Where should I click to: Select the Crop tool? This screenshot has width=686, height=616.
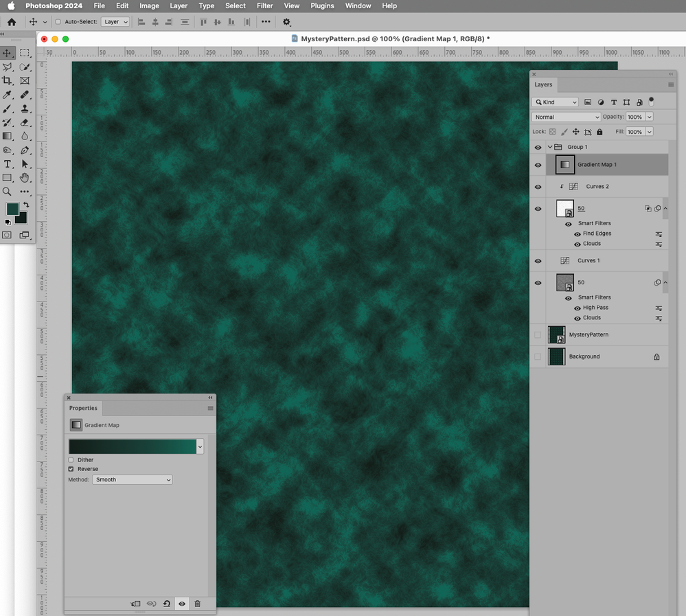(x=8, y=80)
